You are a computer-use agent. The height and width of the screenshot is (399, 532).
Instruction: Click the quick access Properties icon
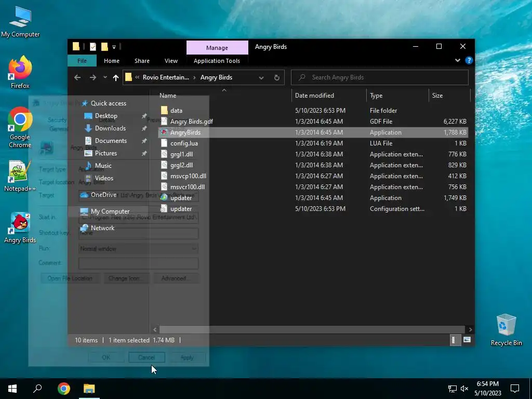click(92, 47)
